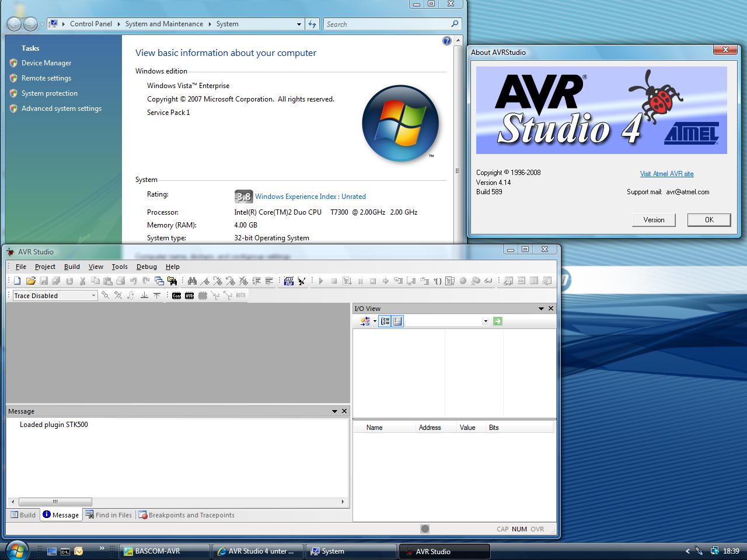
Task: Click the Cut scissors icon
Action: (x=82, y=281)
